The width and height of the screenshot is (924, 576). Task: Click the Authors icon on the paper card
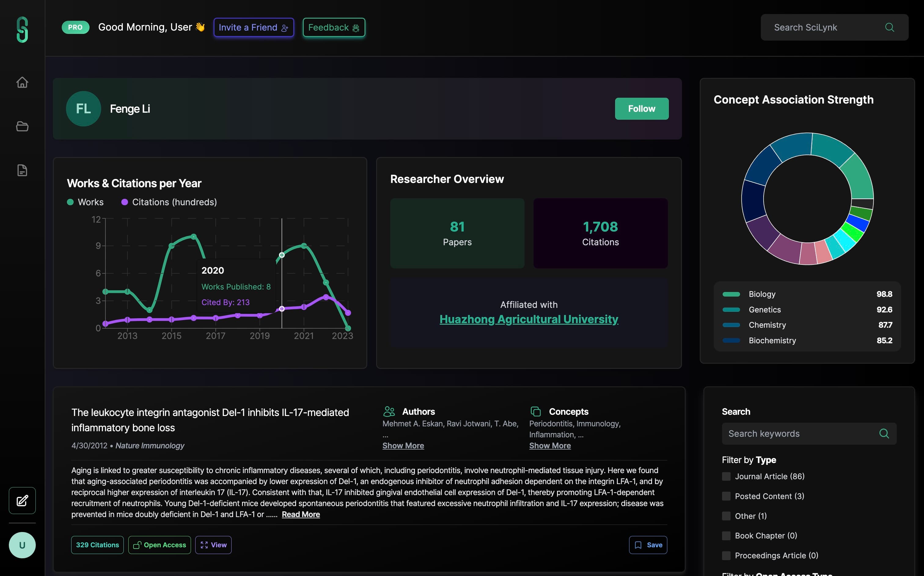389,411
